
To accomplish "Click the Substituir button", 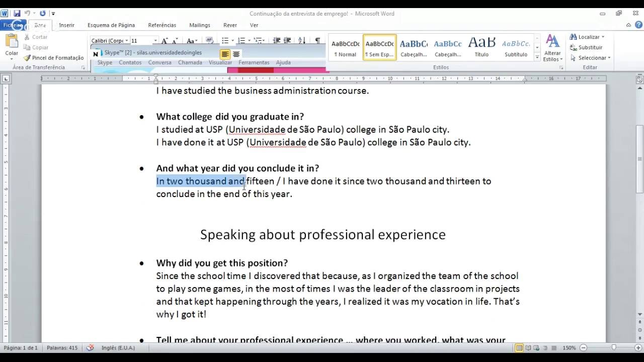I will (586, 47).
